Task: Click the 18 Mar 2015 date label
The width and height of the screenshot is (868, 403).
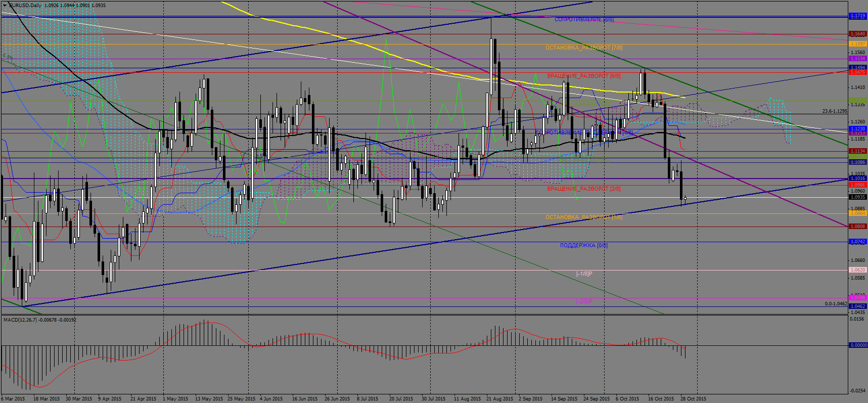Action: [46, 399]
